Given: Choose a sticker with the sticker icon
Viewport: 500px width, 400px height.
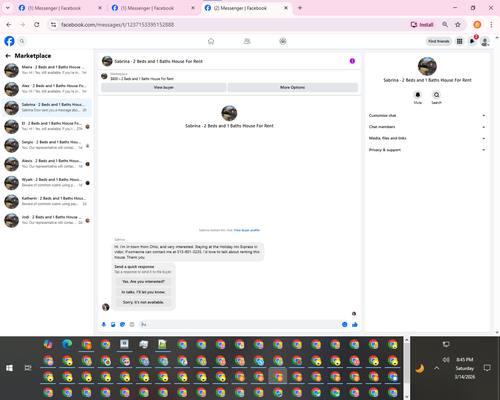Looking at the screenshot, I should coord(122,324).
